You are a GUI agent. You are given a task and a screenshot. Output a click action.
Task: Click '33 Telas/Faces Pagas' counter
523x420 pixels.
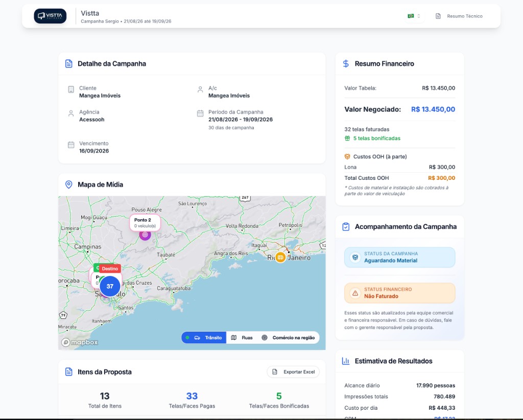(x=192, y=400)
